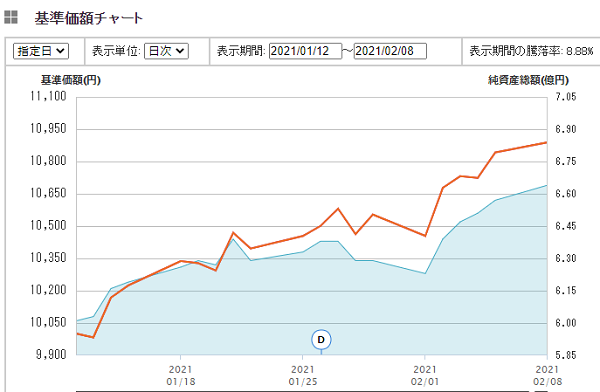The width and height of the screenshot is (600, 392).
Task: Click the 7.05 right axis value
Action: click(566, 97)
